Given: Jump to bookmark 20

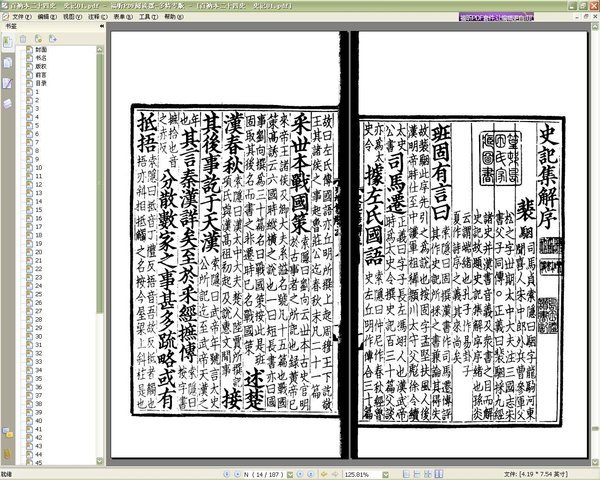Looking at the screenshot, I should click(x=39, y=252).
